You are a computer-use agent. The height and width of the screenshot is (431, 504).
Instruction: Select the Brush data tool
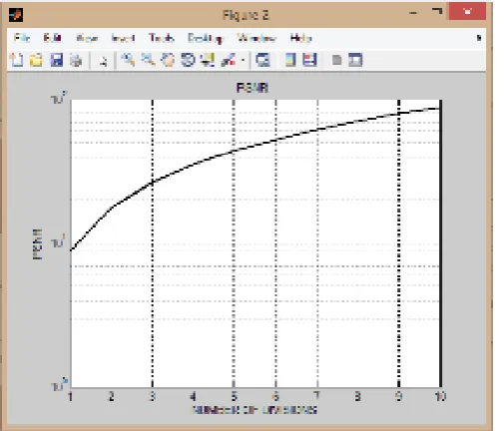tap(229, 60)
